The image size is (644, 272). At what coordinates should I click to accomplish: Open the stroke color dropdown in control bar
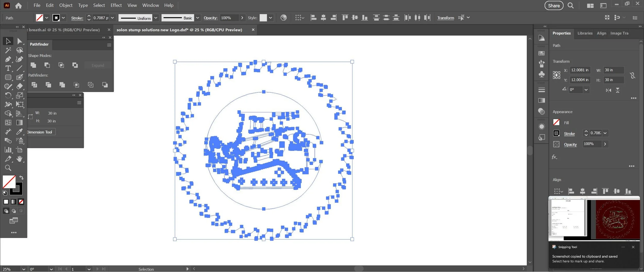click(x=63, y=18)
